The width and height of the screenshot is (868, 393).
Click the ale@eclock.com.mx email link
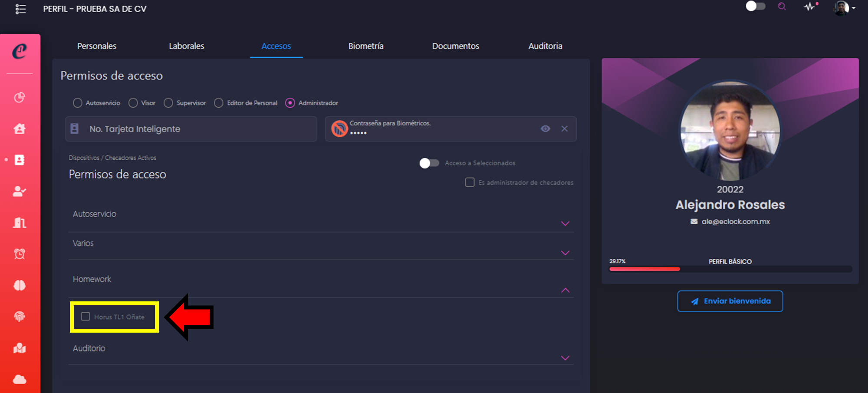[x=736, y=221]
